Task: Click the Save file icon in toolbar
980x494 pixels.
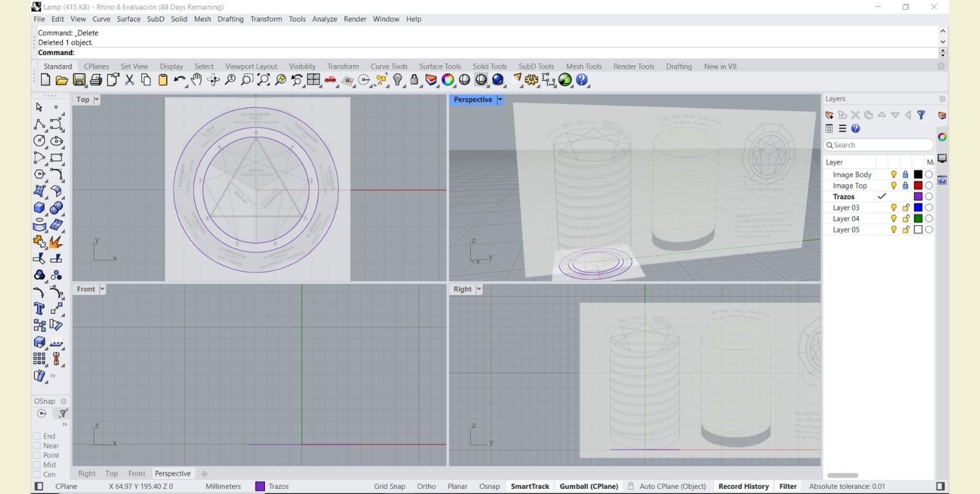Action: click(x=79, y=80)
